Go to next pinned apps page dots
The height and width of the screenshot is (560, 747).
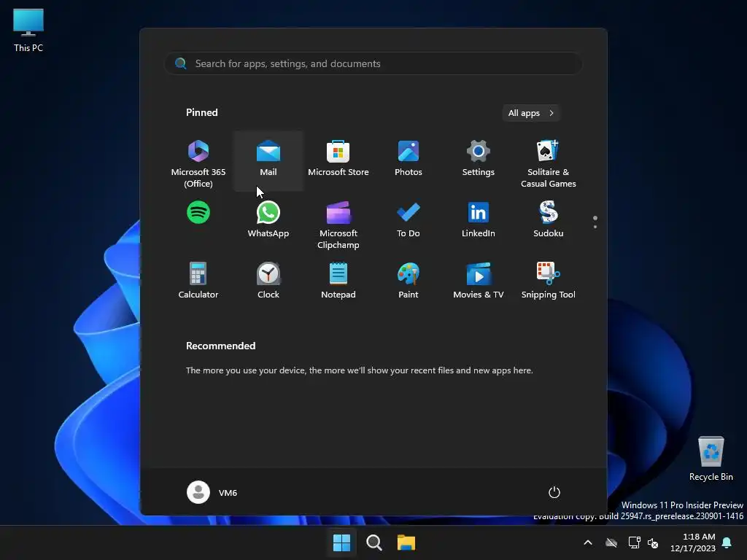595,222
